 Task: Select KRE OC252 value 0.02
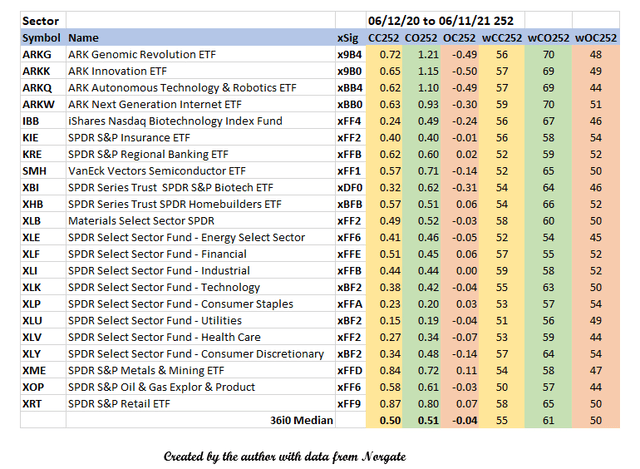(x=459, y=154)
